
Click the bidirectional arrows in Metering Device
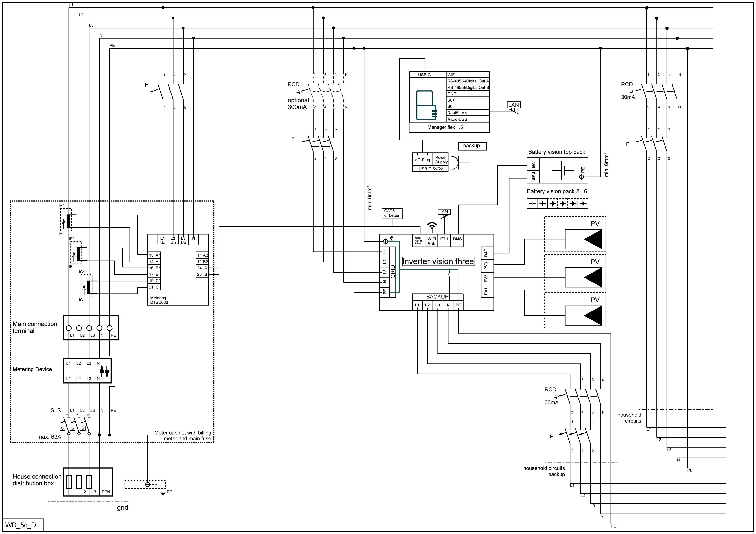coord(104,371)
